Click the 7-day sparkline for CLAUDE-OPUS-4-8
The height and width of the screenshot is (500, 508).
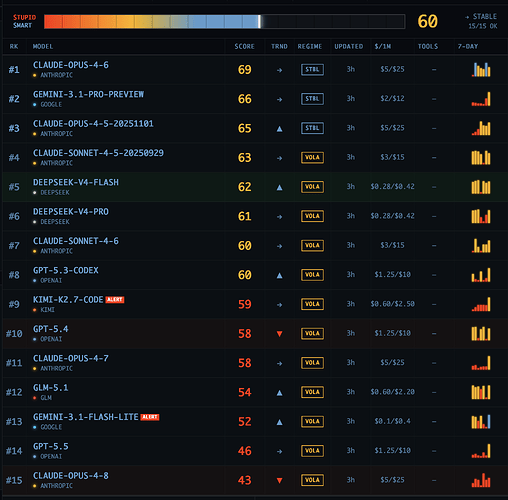[481, 480]
